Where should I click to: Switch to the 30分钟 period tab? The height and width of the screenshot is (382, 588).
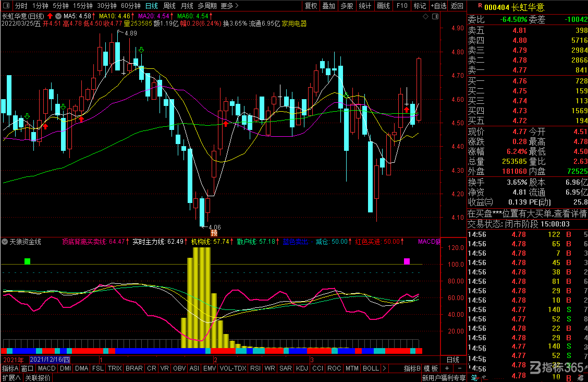pos(107,6)
